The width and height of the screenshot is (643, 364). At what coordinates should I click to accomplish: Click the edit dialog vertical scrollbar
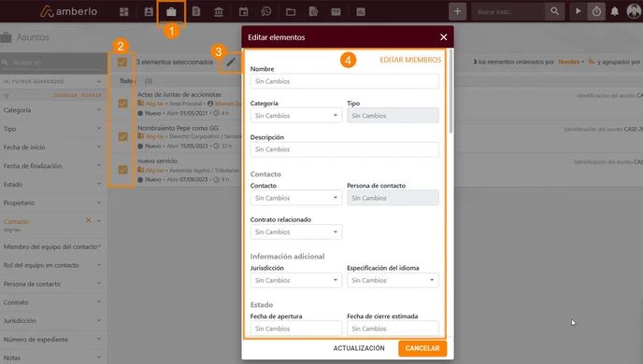point(451,91)
